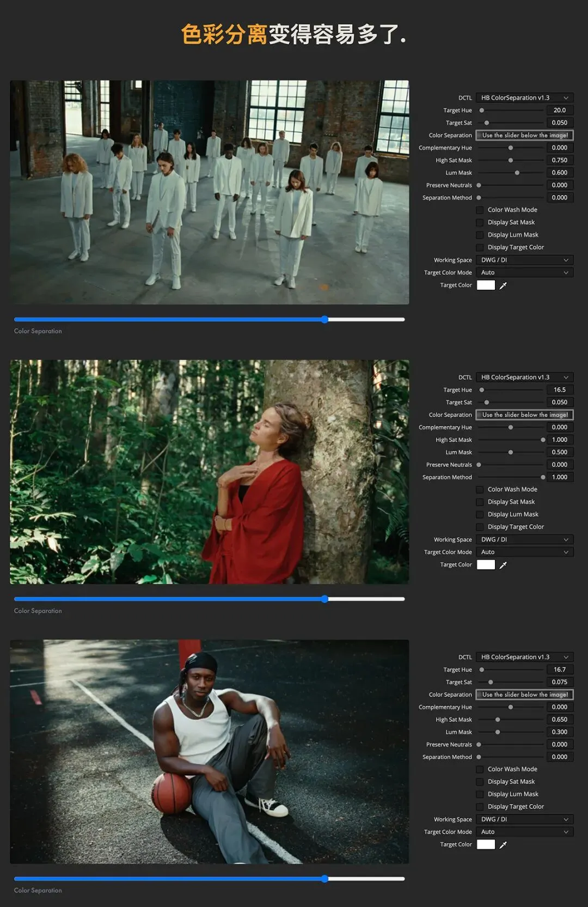This screenshot has width=588, height=907.
Task: Check Display Sat Mask in the forest panel
Action: [480, 502]
